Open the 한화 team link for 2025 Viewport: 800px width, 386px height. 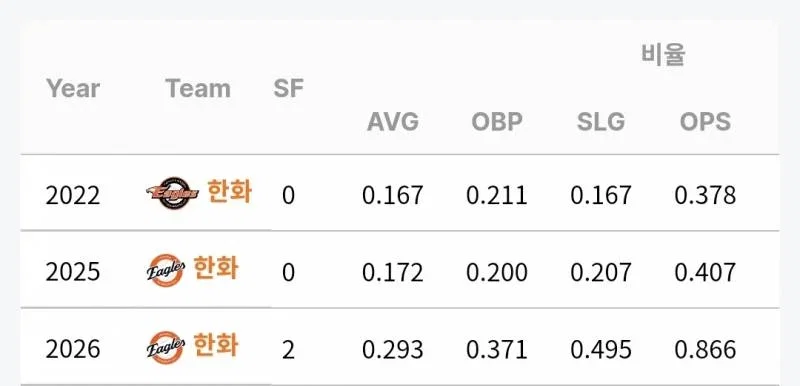(x=216, y=269)
